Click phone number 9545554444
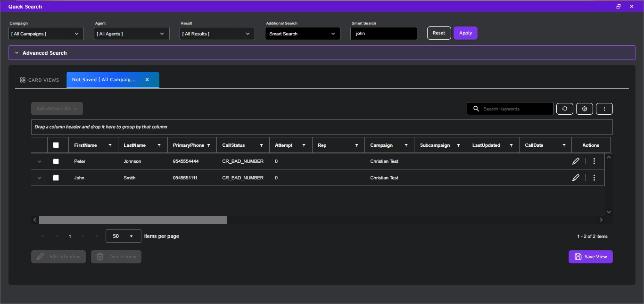This screenshot has width=644, height=304. (x=186, y=161)
